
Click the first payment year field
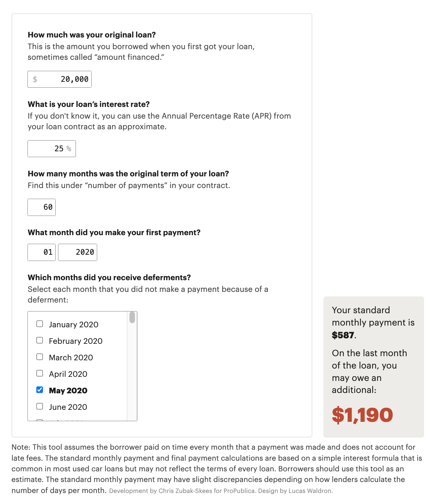(x=78, y=252)
